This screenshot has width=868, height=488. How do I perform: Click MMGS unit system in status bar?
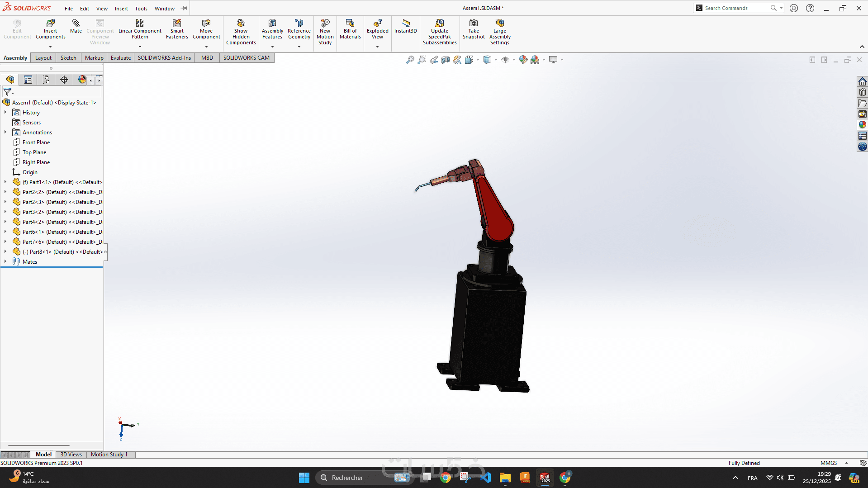829,463
